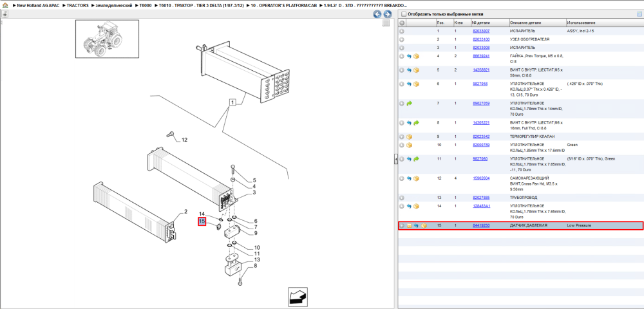
Task: Select callout 9 on the diagram
Action: pos(256,233)
